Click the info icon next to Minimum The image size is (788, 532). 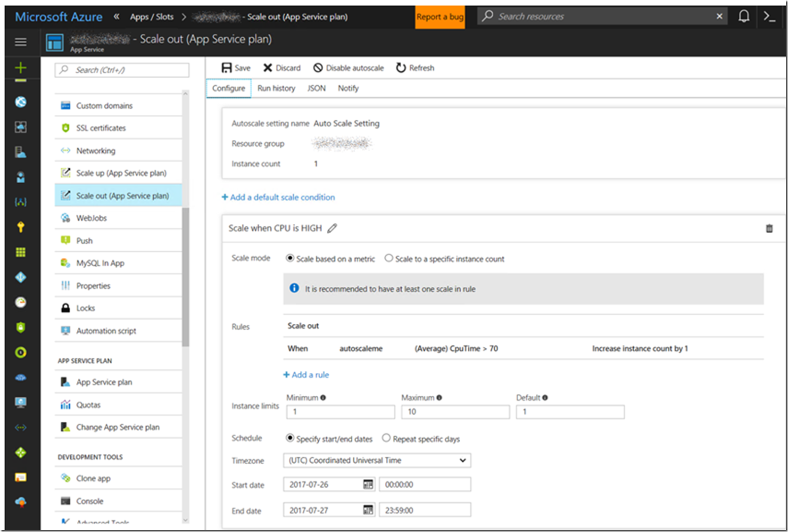tap(323, 398)
